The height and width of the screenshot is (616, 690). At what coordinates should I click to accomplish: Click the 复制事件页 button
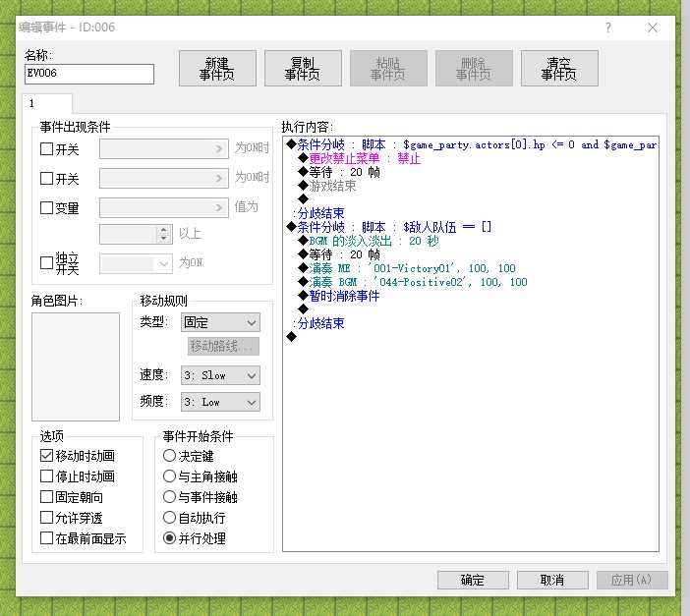[303, 68]
